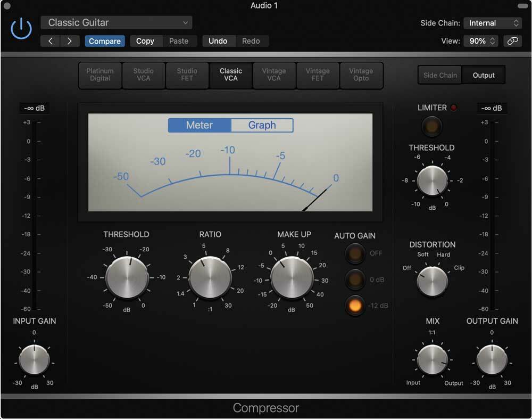Viewport: 532px width, 419px height.
Task: Go to next preset with right arrow
Action: pos(70,41)
